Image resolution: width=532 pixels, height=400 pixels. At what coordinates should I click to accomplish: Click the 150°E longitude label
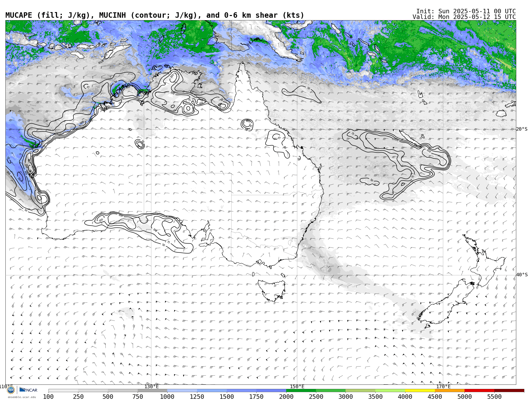click(297, 386)
